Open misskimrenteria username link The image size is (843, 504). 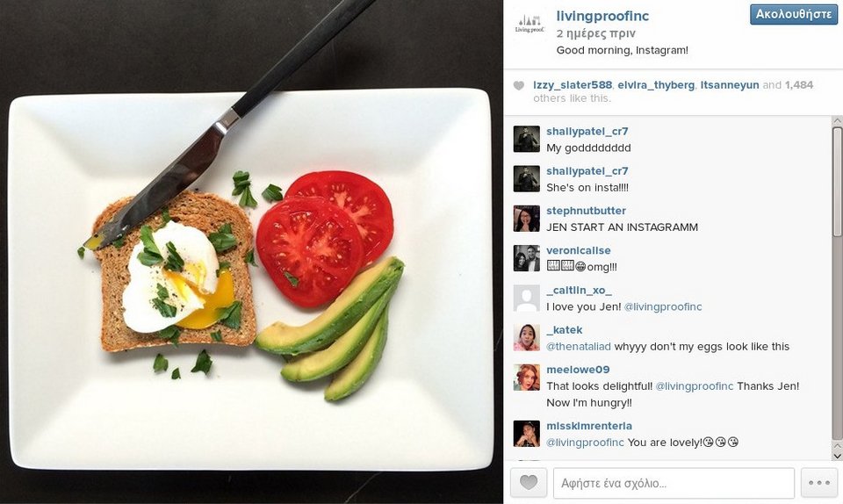(589, 426)
